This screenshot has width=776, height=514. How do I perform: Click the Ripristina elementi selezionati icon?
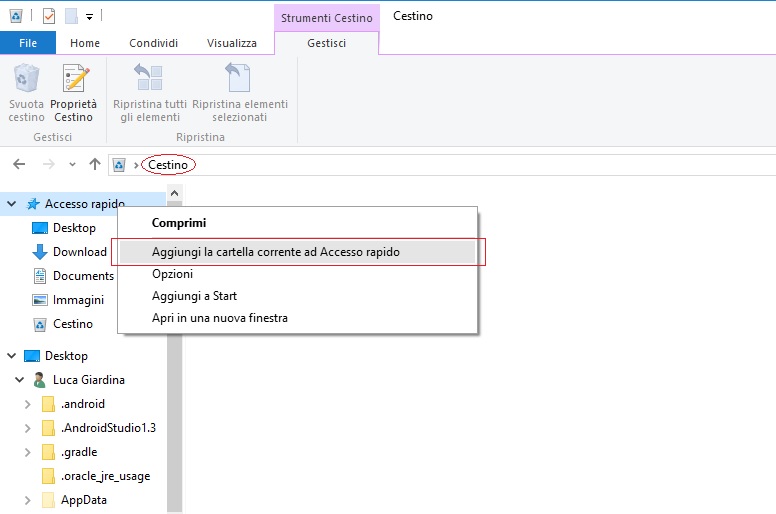click(x=239, y=80)
